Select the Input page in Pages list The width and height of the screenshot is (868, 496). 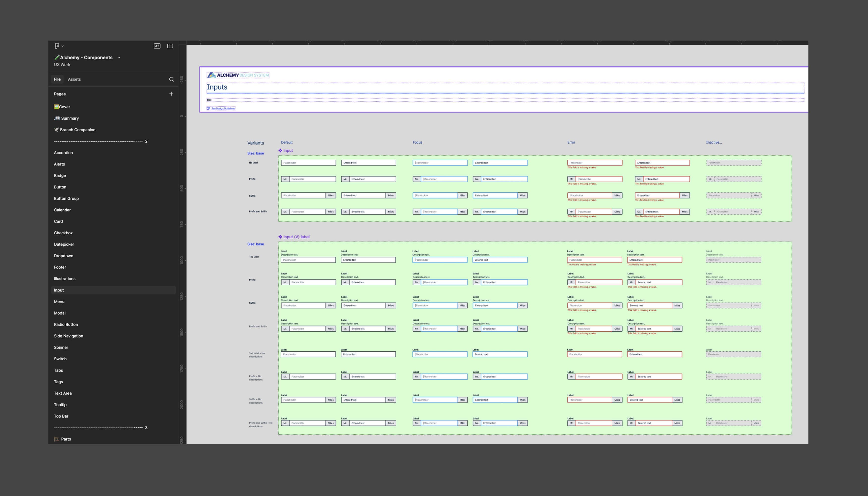pyautogui.click(x=59, y=290)
